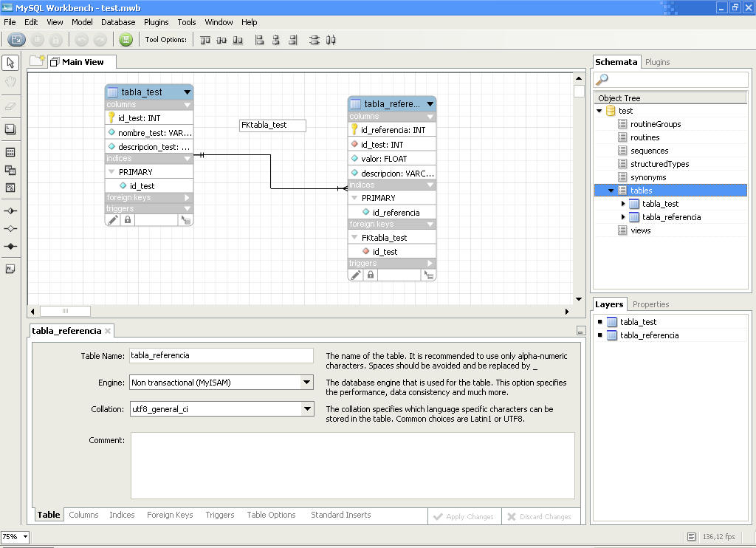Screen dimensions: 756x548
Task: Distribute objects vertically evenly
Action: point(315,40)
